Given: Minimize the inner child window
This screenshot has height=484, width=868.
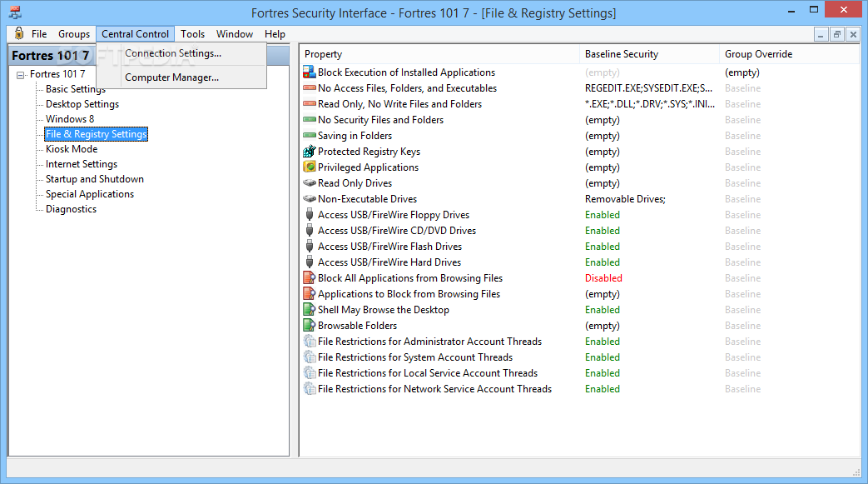Looking at the screenshot, I should pyautogui.click(x=821, y=34).
